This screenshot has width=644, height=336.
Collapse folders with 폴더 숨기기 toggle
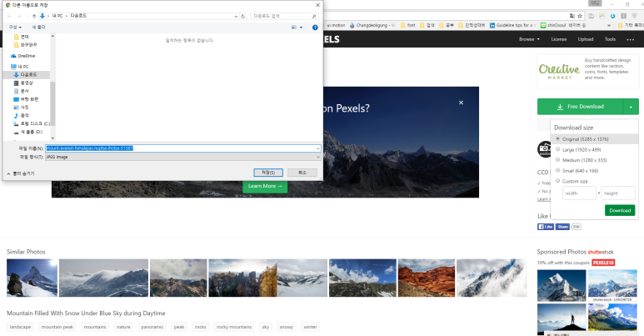pyautogui.click(x=21, y=174)
